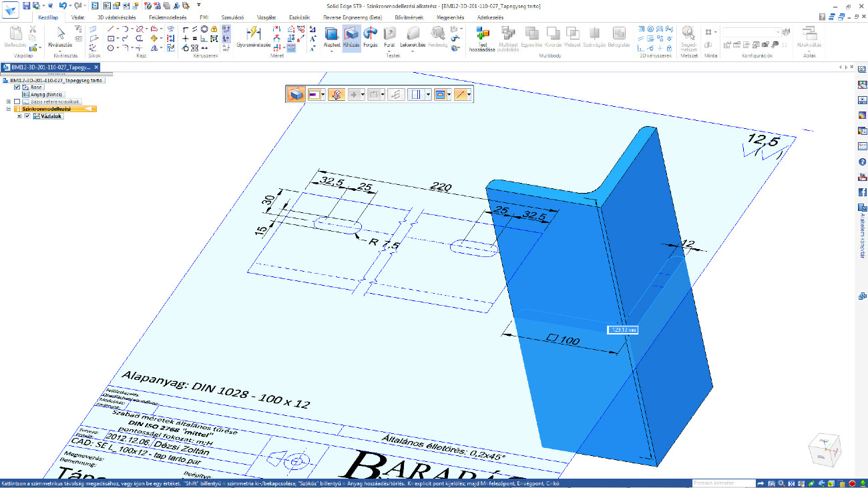Open the PMI ribbon tab

pyautogui.click(x=204, y=17)
